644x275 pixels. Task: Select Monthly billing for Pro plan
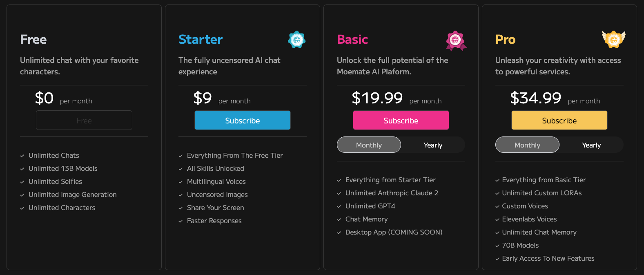click(527, 145)
